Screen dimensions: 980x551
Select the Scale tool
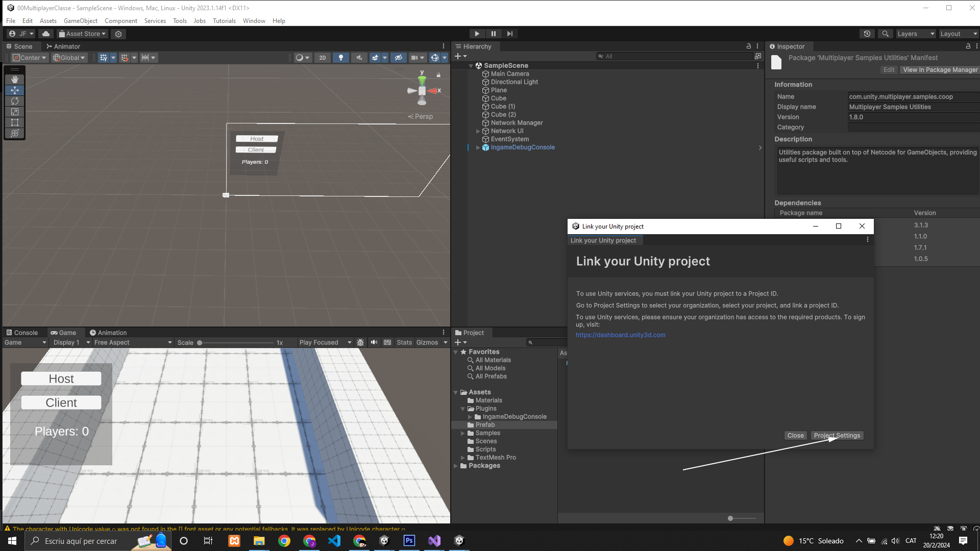(15, 112)
